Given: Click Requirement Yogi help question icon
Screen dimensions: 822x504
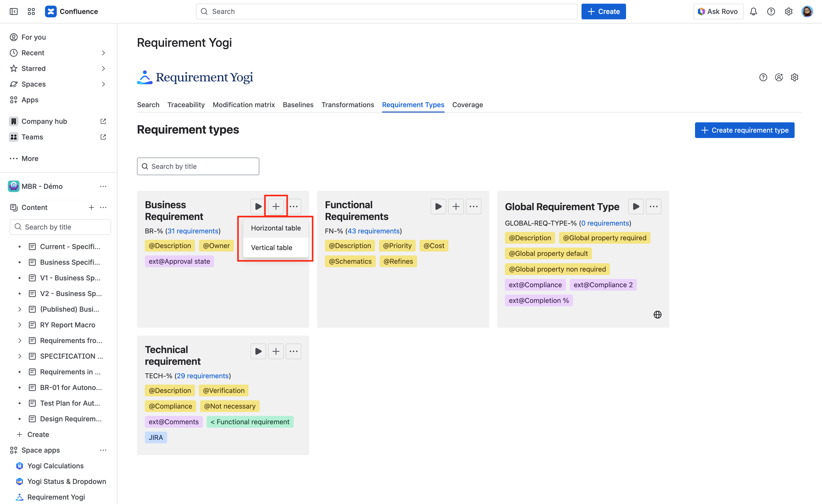Looking at the screenshot, I should pos(763,77).
